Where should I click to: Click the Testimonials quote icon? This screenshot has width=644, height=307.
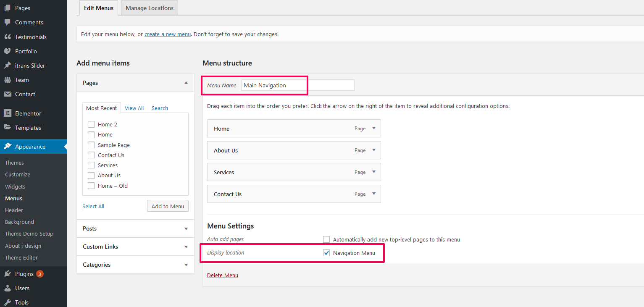[x=8, y=37]
